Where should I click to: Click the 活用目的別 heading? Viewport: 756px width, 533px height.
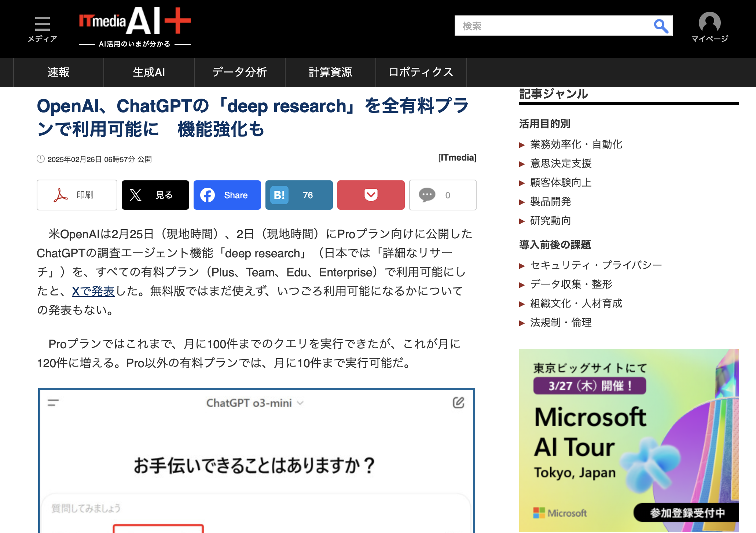tap(544, 124)
